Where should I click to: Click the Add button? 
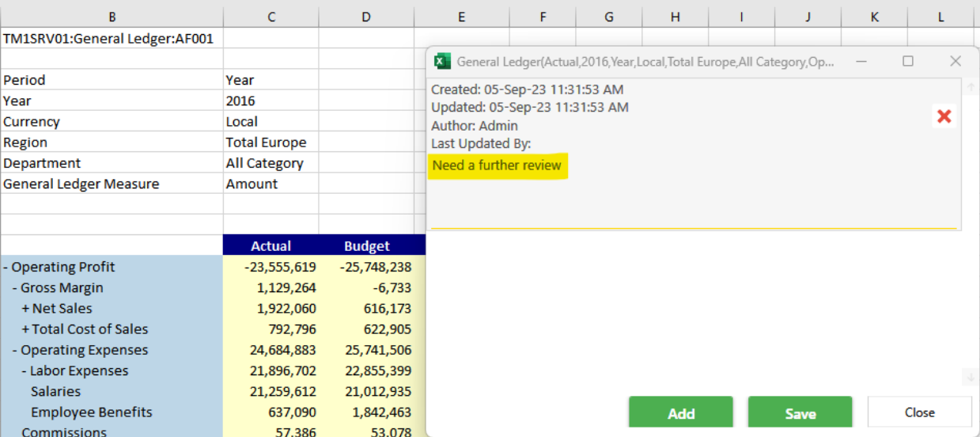[681, 413]
